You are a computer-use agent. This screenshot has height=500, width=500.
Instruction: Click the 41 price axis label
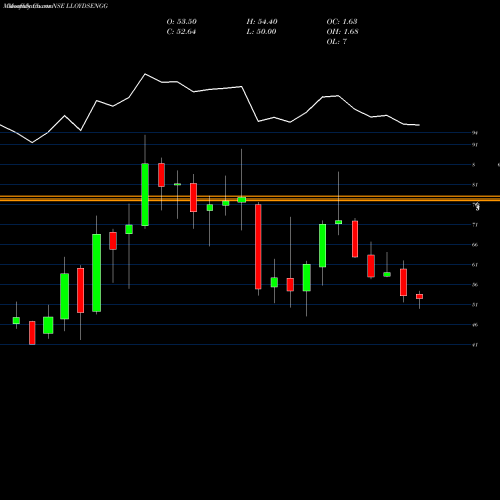(x=475, y=345)
